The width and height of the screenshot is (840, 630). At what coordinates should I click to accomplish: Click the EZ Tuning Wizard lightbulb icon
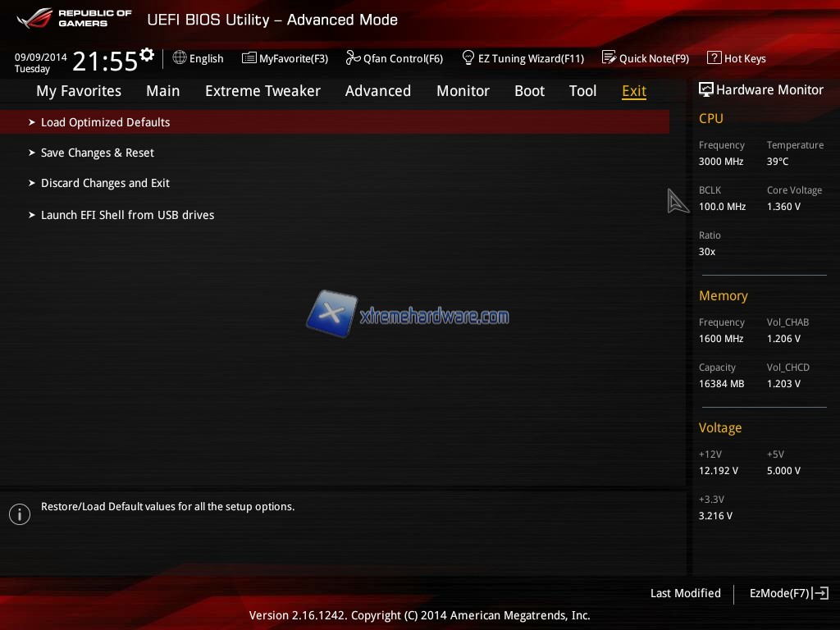coord(468,58)
